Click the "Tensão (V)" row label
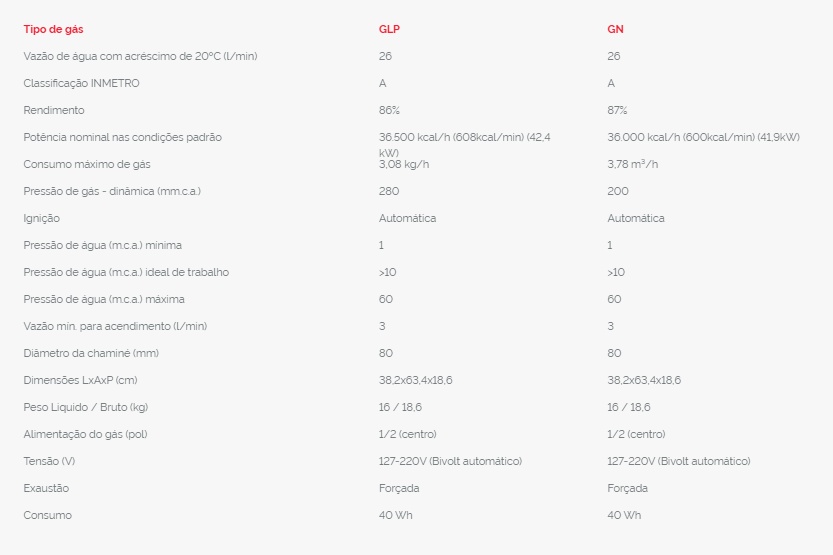Screen dimensions: 833x555 click(49, 461)
